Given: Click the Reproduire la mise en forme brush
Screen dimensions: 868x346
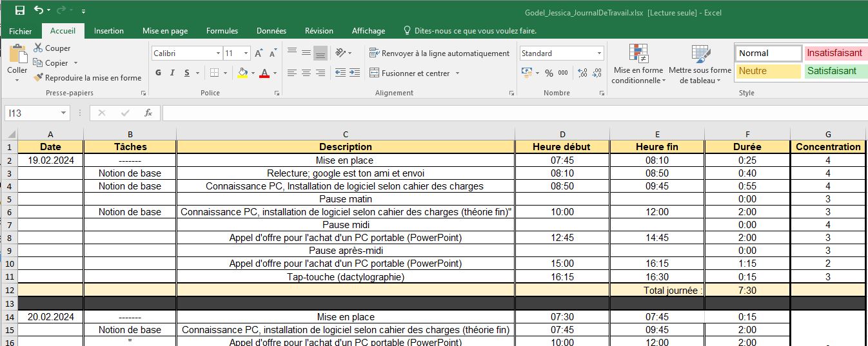Looking at the screenshot, I should (x=39, y=78).
